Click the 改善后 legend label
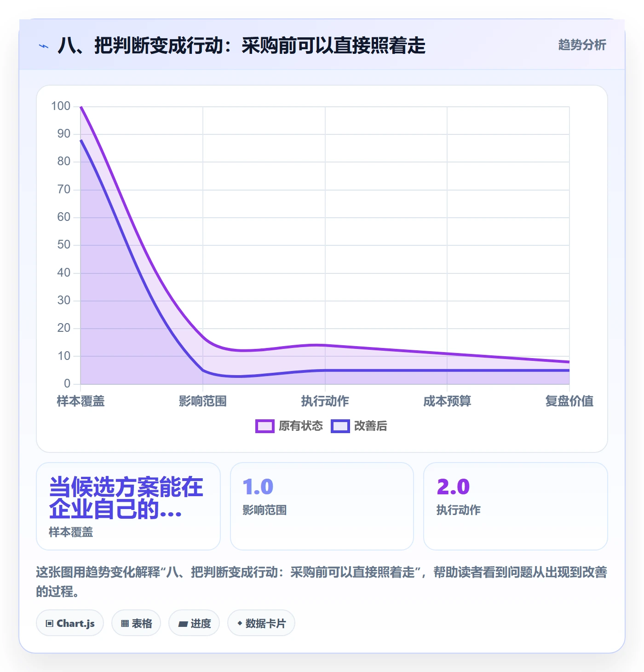644x672 pixels. pos(370,426)
